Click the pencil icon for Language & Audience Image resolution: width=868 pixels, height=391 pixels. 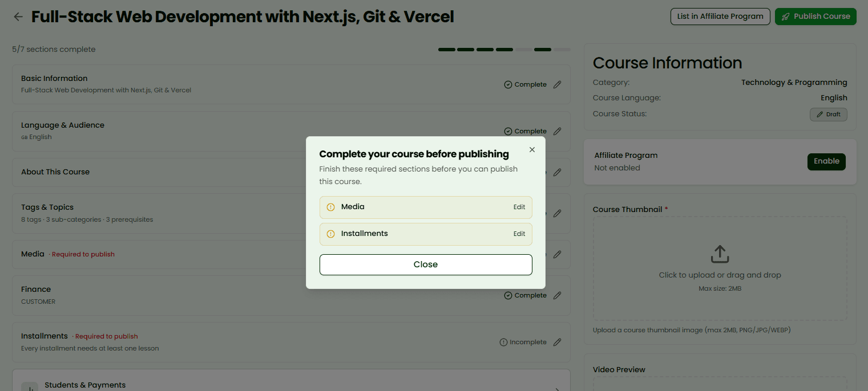(558, 131)
